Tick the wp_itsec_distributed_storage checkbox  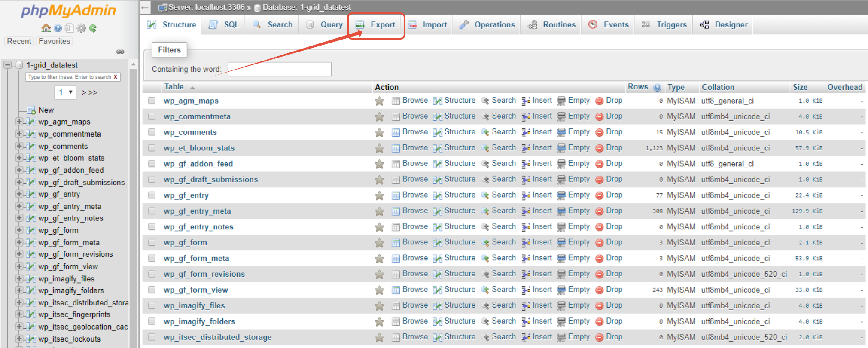[x=152, y=337]
